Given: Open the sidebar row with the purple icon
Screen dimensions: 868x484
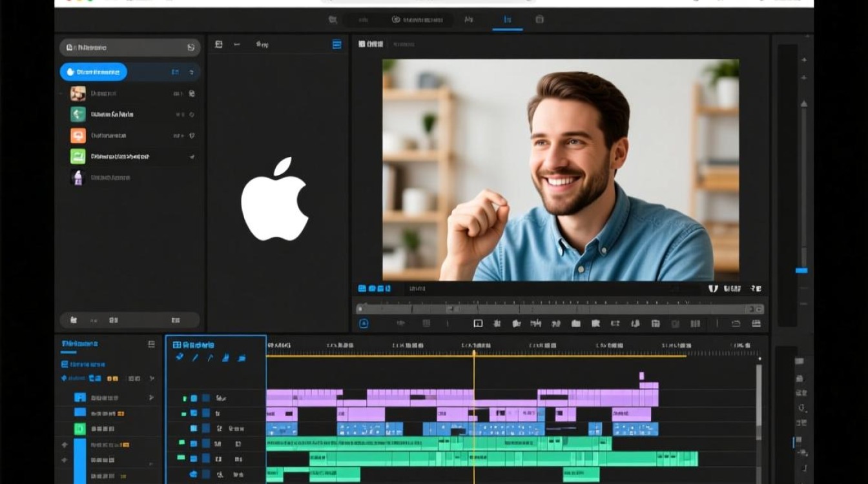Looking at the screenshot, I should click(x=130, y=177).
